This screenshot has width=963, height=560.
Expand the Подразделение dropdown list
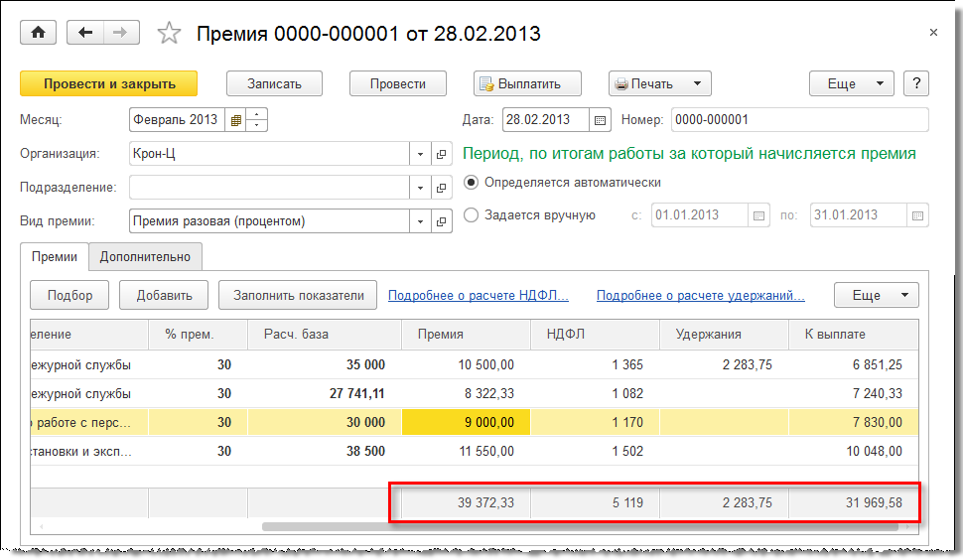[x=420, y=187]
